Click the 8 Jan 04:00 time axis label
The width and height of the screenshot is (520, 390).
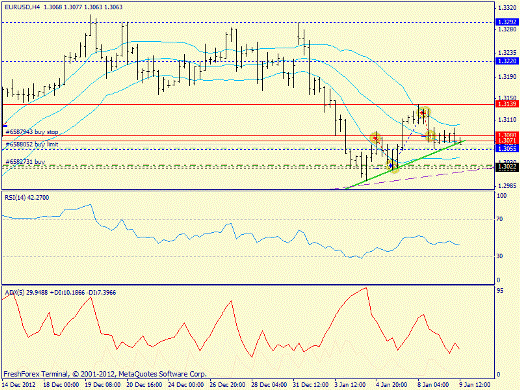click(433, 384)
